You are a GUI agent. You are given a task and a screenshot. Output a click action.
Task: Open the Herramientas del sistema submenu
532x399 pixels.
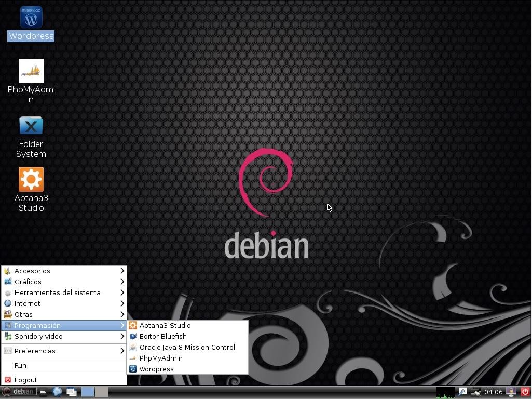pos(64,292)
